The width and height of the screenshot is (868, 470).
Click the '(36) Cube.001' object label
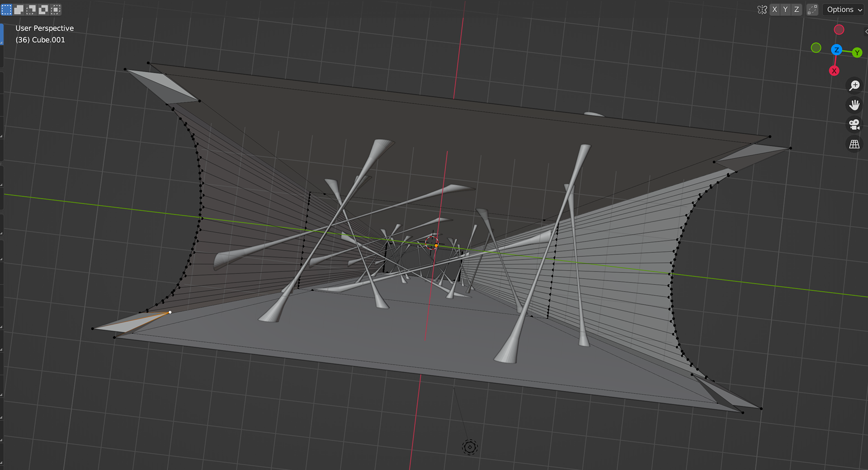click(x=40, y=40)
